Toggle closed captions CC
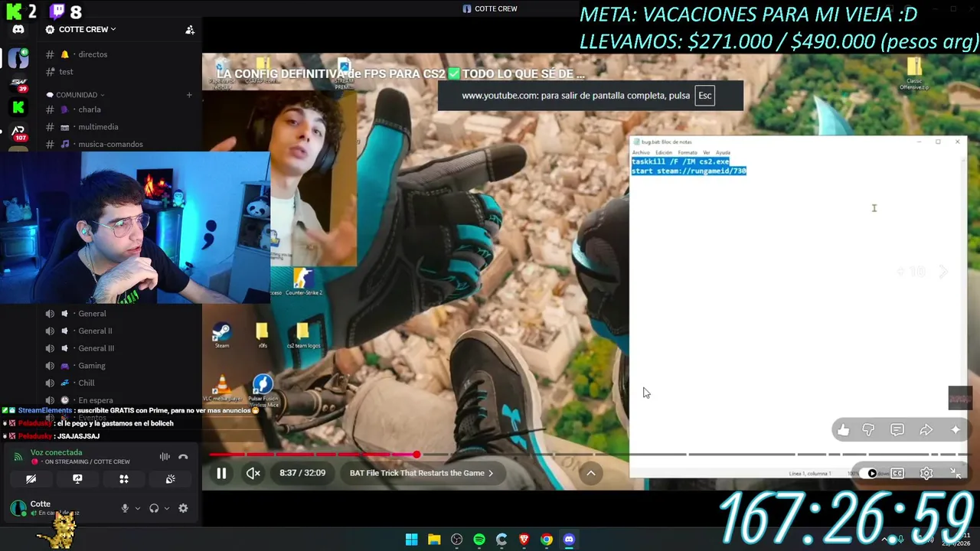The width and height of the screenshot is (980, 551). click(897, 473)
